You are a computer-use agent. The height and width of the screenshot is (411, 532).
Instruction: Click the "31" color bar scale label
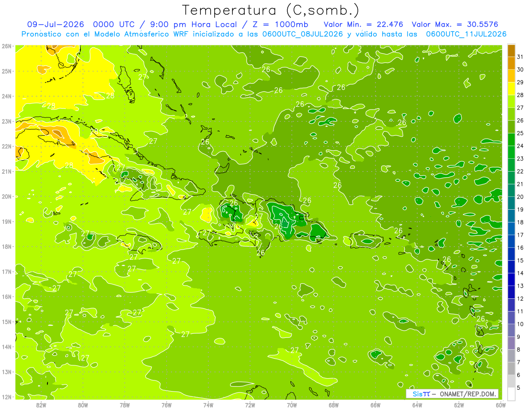(520, 56)
